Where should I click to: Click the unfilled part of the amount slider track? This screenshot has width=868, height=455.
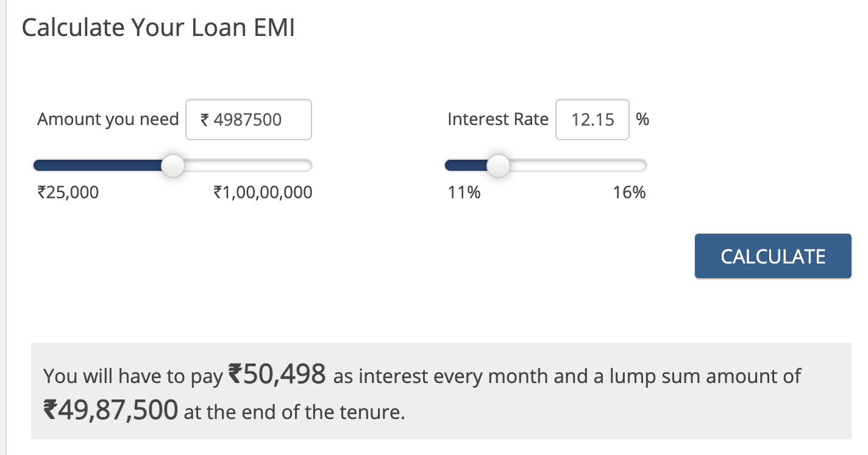(x=249, y=165)
